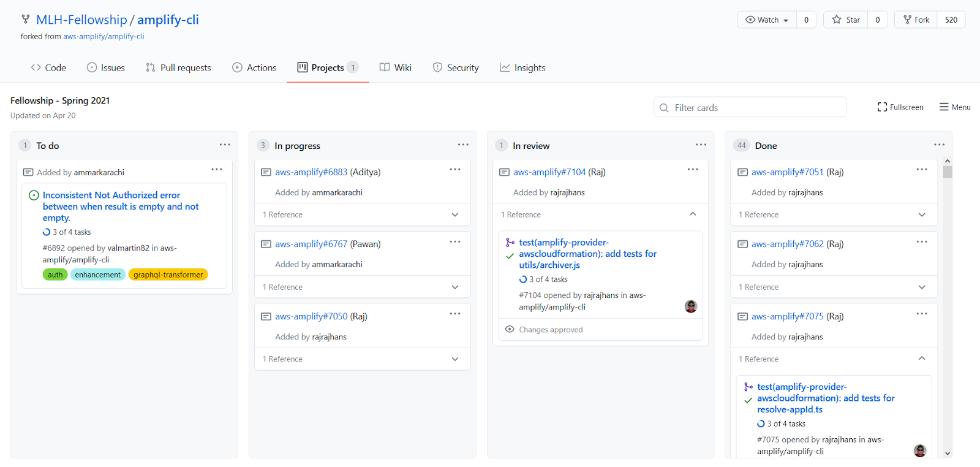The width and height of the screenshot is (980, 467).
Task: Open Inconsistent Not Authorized error issue
Action: 121,207
